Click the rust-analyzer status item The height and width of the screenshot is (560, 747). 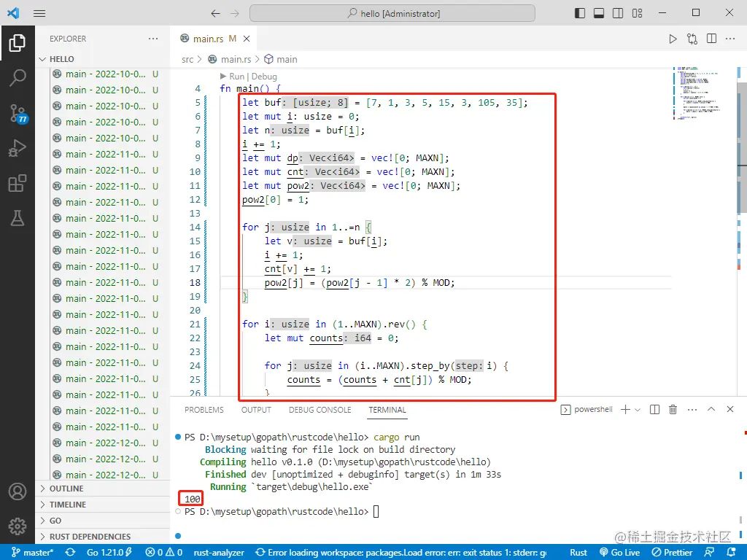pyautogui.click(x=219, y=553)
